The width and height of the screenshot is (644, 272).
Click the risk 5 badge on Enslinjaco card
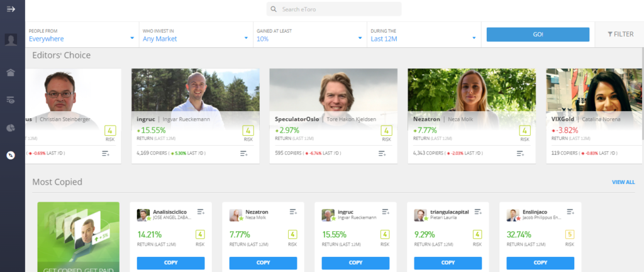point(570,235)
